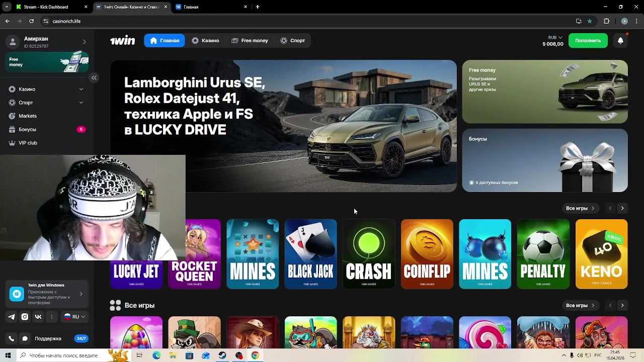Open Task View in taskbar

(139, 355)
